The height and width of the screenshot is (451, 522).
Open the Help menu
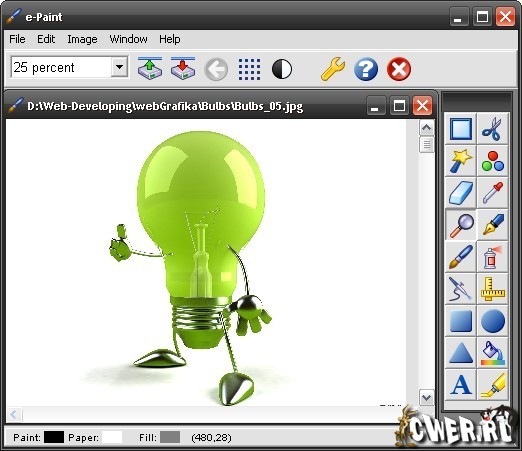tap(170, 39)
